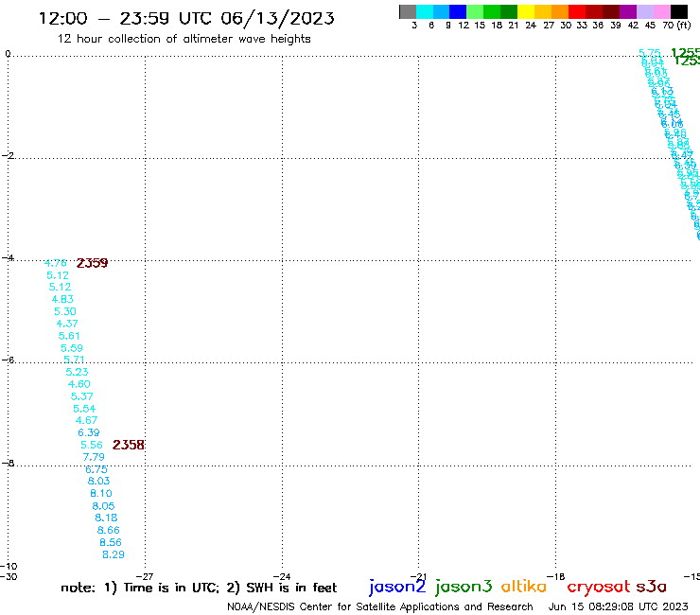The height and width of the screenshot is (615, 700).
Task: Select the black swatch at legend end
Action: (x=678, y=11)
